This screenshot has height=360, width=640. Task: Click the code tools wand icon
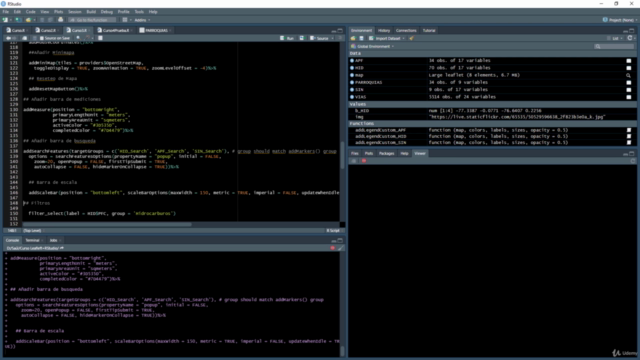point(88,38)
